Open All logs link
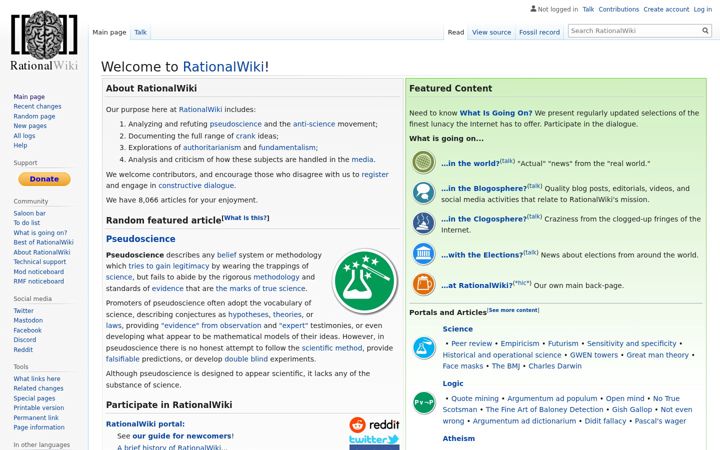This screenshot has height=450, width=720. (x=24, y=135)
